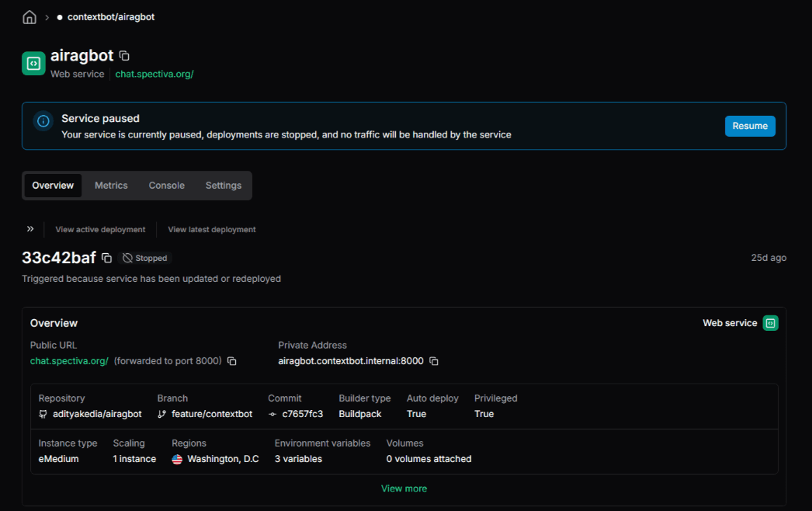Open the adityakedia/airagbot repository link
This screenshot has height=511, width=812.
97,414
